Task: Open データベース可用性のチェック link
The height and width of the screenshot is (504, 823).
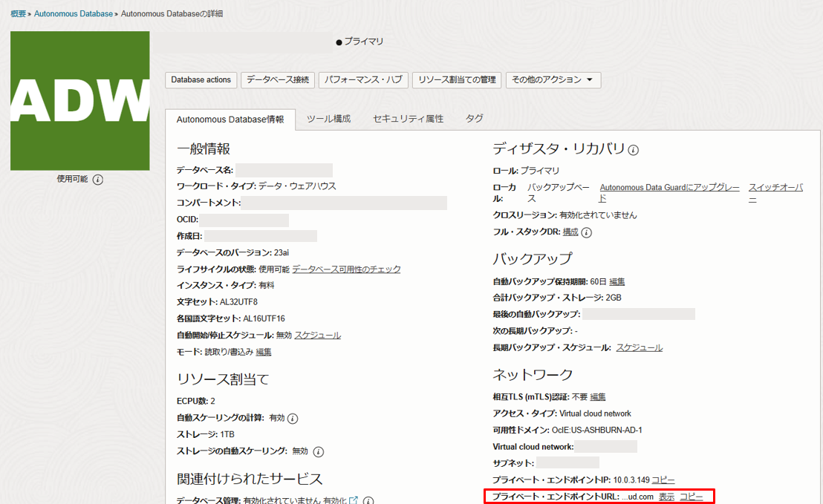Action: [x=346, y=269]
